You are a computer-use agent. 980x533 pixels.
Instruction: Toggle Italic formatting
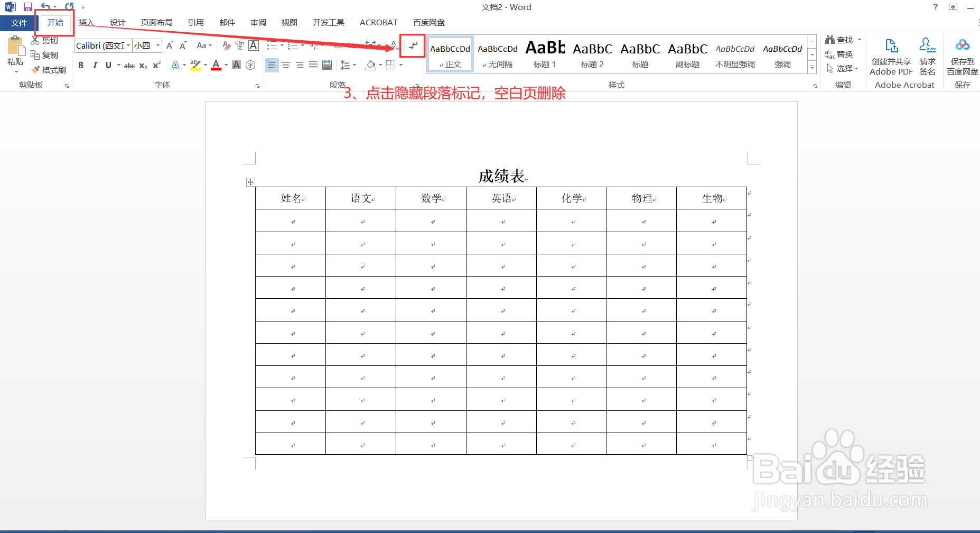click(x=95, y=65)
